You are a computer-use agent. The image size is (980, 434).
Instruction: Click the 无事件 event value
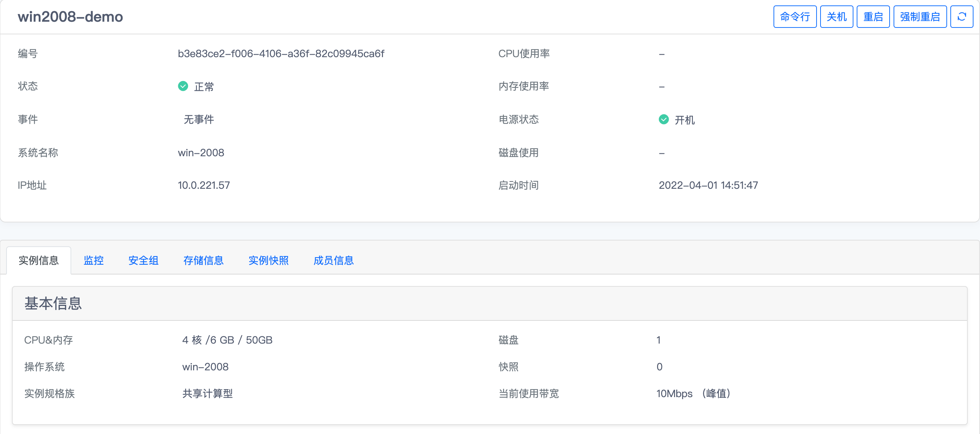tap(199, 119)
